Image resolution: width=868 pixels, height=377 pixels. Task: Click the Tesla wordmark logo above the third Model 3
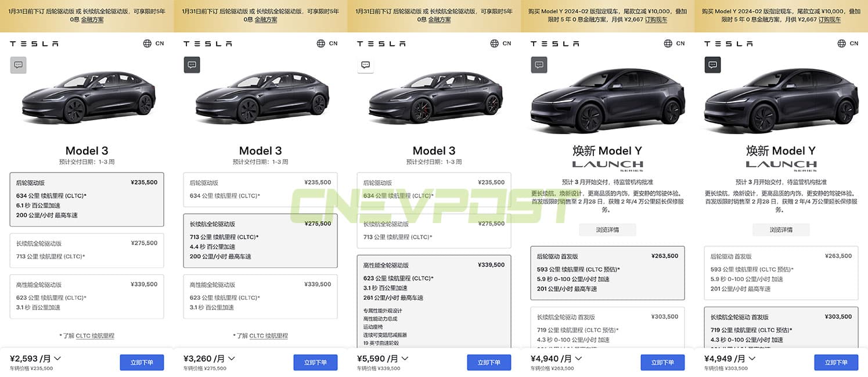tap(381, 43)
